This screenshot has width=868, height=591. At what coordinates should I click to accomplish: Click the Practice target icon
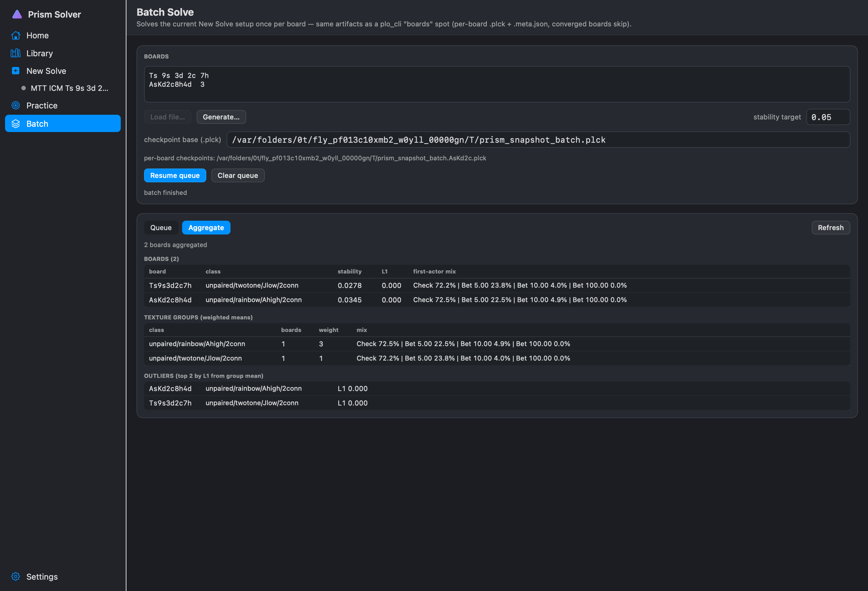pos(16,106)
